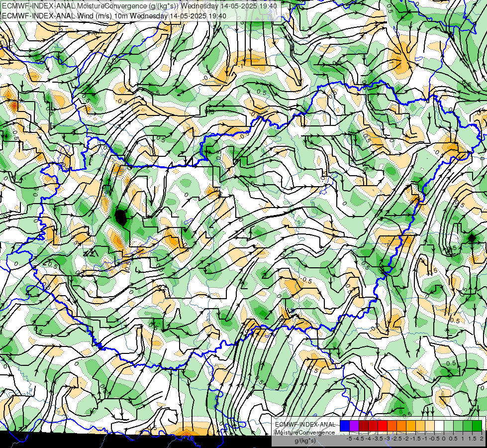The width and height of the screenshot is (487, 448).
Task: Click the legend swatch between -2 and -1.5
Action: coord(411,426)
